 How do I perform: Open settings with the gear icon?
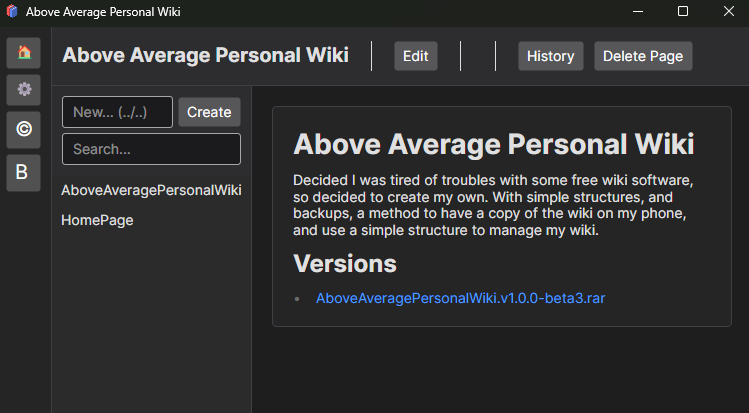[23, 90]
